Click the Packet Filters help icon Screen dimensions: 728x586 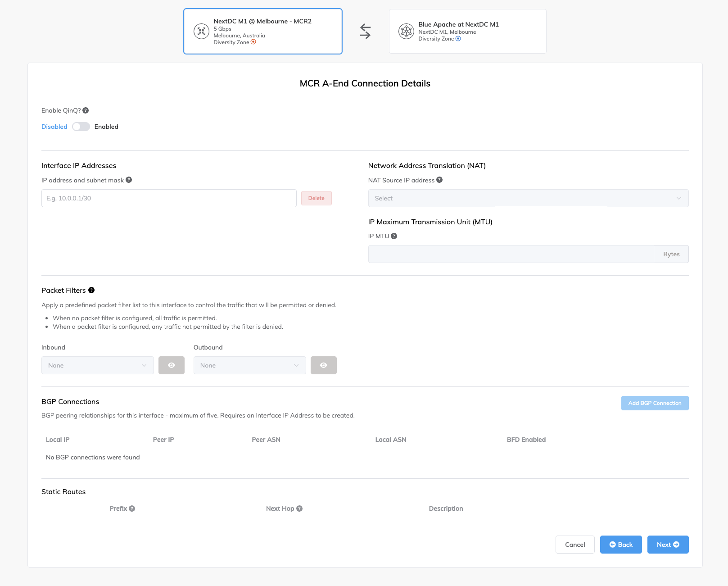pyautogui.click(x=92, y=290)
